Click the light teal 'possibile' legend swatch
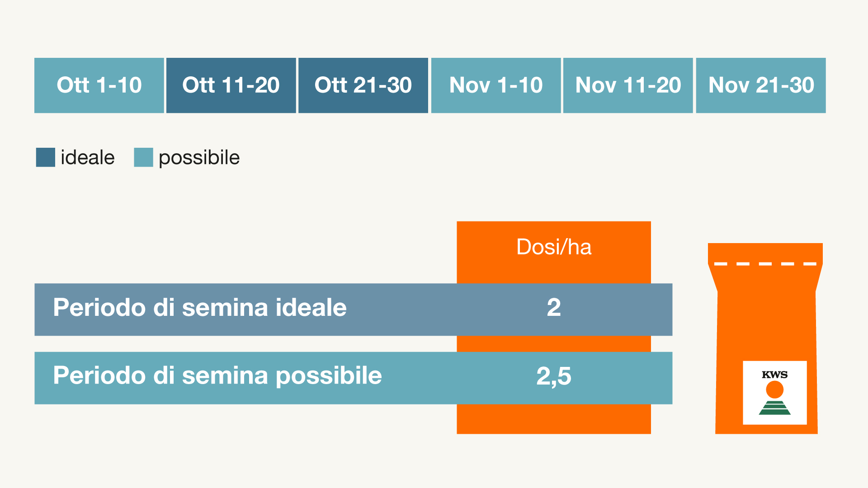This screenshot has width=868, height=488. pyautogui.click(x=143, y=157)
